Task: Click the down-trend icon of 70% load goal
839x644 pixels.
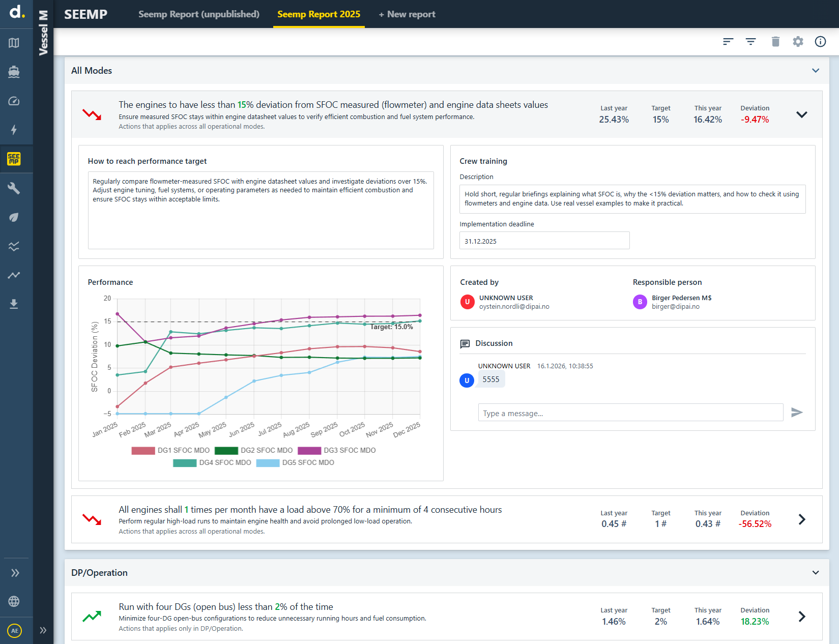Action: click(x=92, y=519)
